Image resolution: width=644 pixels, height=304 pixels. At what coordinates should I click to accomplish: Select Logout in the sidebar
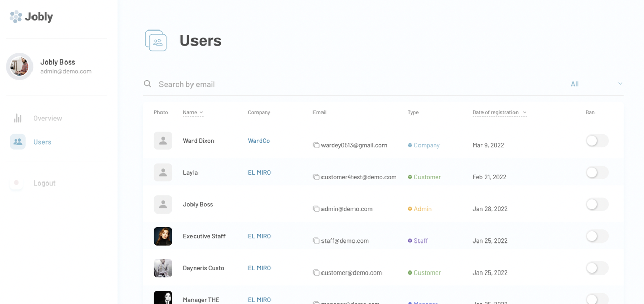click(44, 183)
